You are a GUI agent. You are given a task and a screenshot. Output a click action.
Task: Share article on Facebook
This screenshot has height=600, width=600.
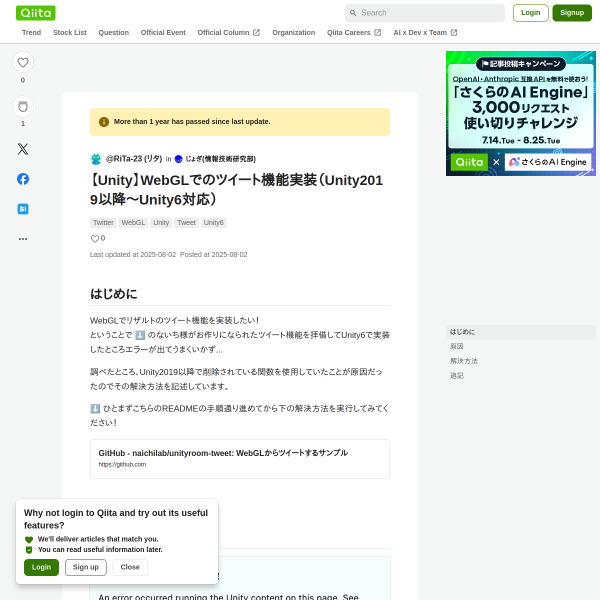[x=23, y=179]
